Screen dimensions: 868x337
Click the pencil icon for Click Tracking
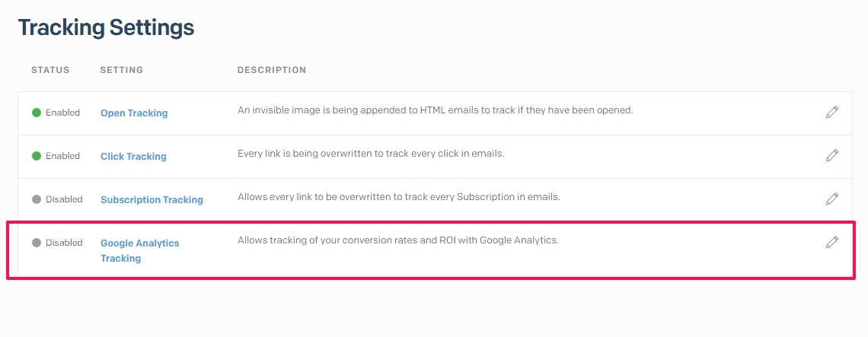(x=832, y=155)
